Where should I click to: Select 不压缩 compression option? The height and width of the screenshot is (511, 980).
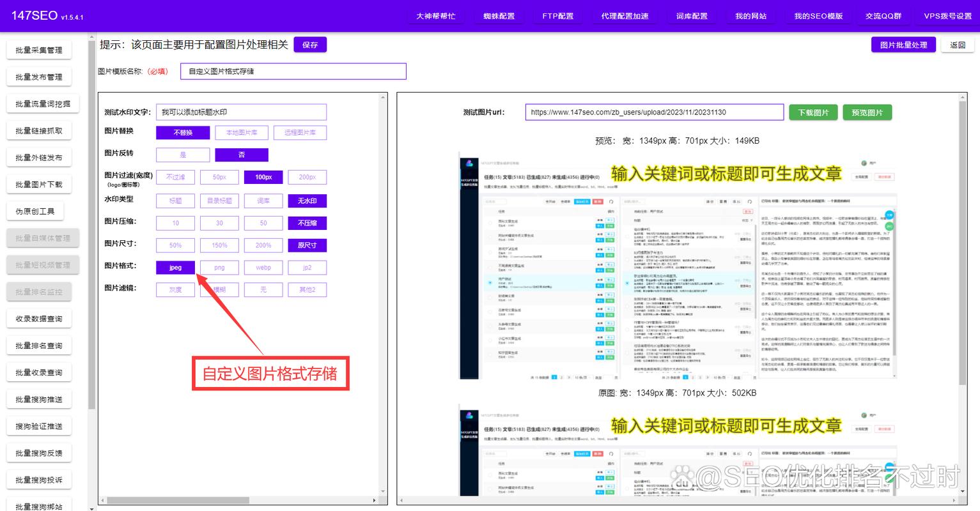point(307,223)
